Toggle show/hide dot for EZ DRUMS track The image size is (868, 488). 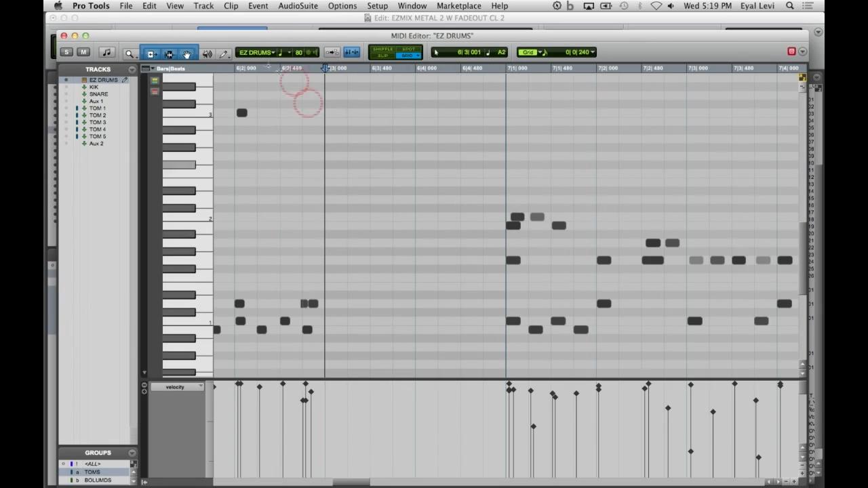66,80
